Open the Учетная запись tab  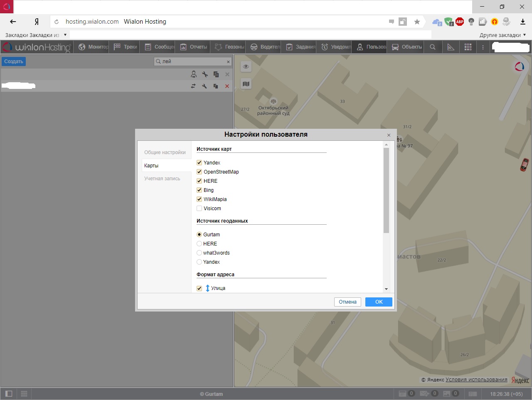tap(162, 179)
